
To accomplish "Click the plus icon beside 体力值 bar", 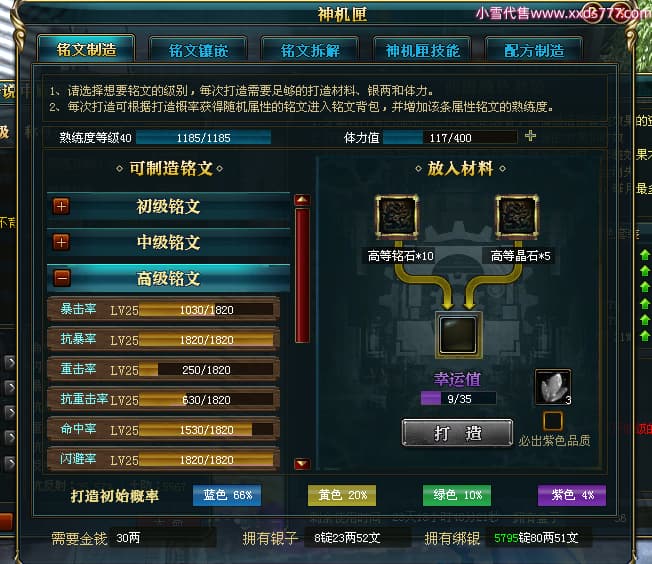I will coord(530,136).
